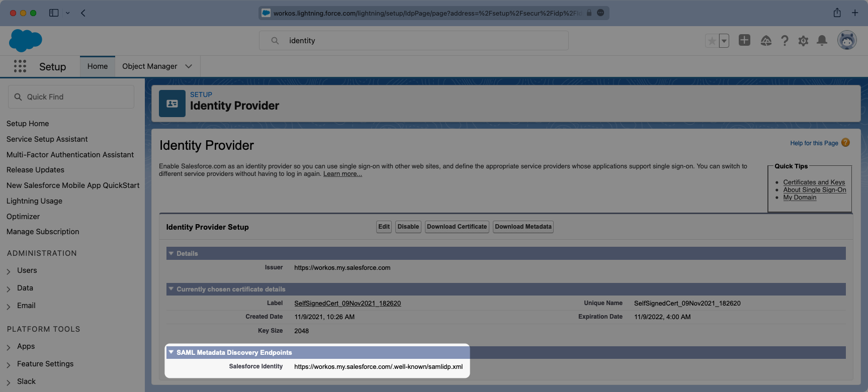Open My Domain quick tip link
Image resolution: width=868 pixels, height=392 pixels.
800,198
